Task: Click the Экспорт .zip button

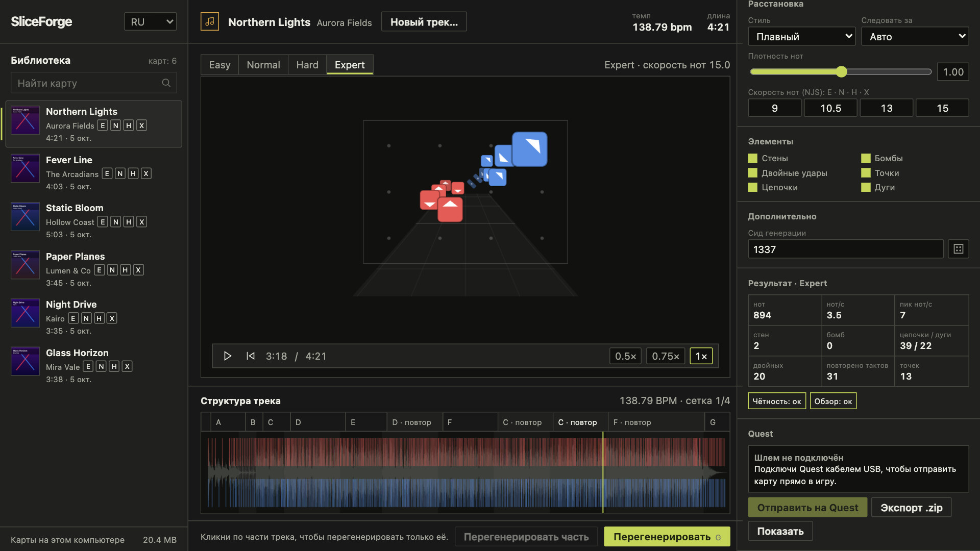Action: tap(912, 507)
